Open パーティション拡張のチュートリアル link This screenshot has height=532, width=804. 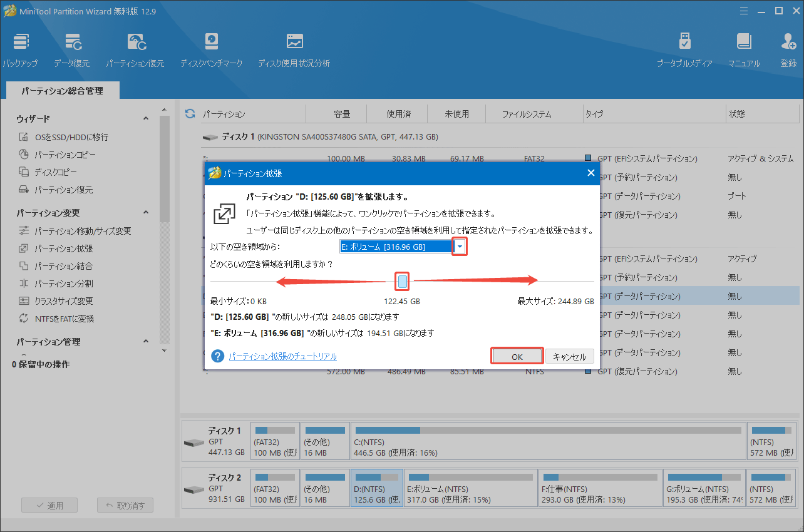pyautogui.click(x=282, y=356)
